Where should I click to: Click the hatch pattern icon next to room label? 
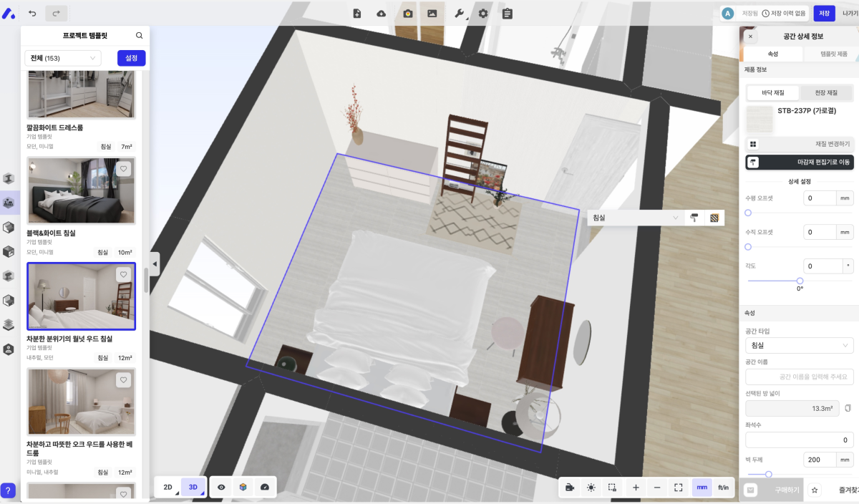714,217
